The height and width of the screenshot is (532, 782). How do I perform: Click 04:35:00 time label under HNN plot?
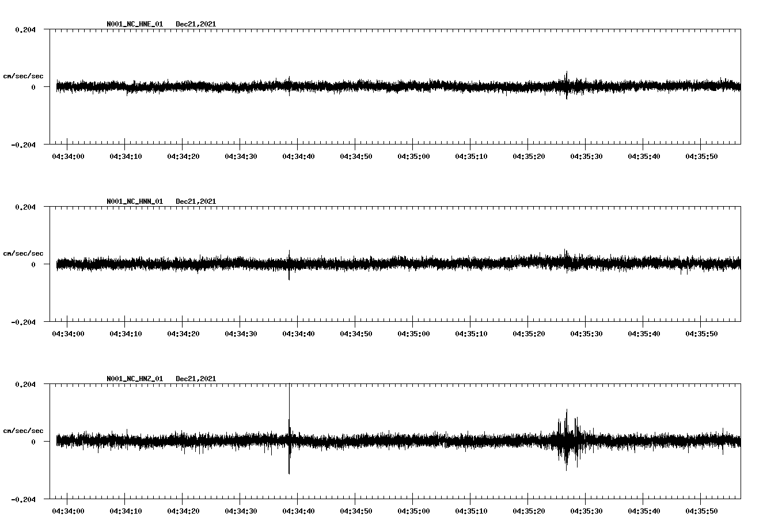click(413, 333)
